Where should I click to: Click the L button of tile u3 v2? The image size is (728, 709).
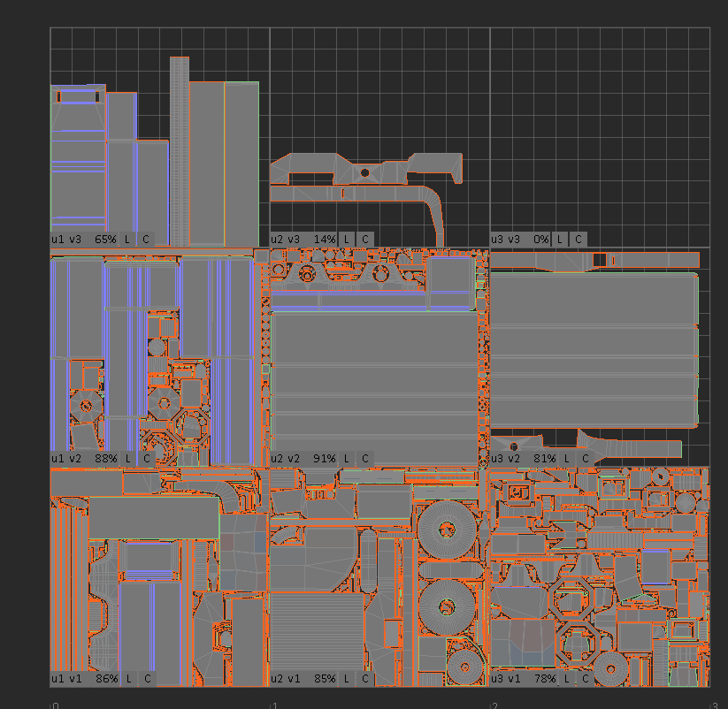click(566, 459)
